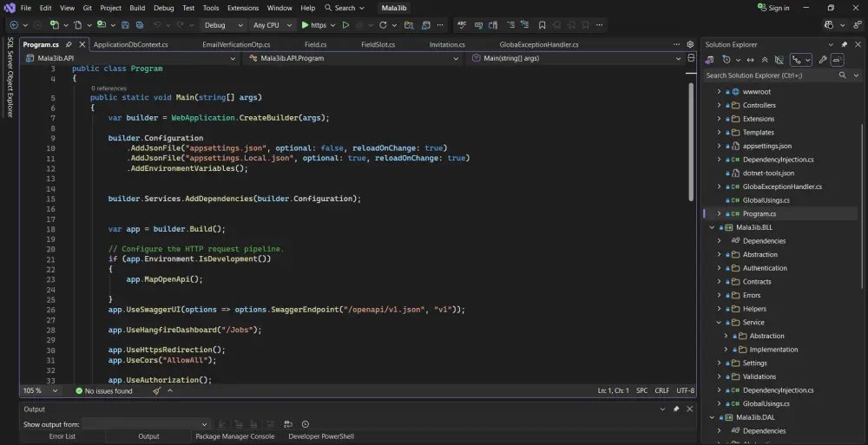868x445 pixels.
Task: Click the Save file icon in toolbar
Action: [x=125, y=25]
